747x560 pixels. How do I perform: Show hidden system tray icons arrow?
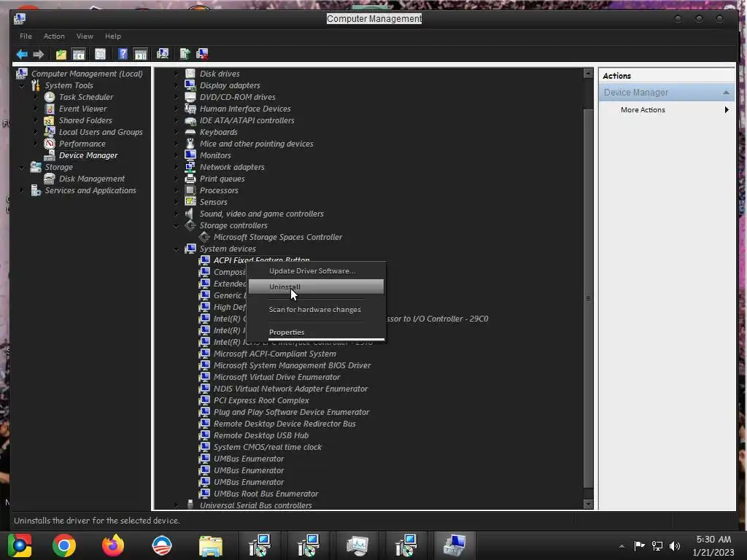(622, 546)
